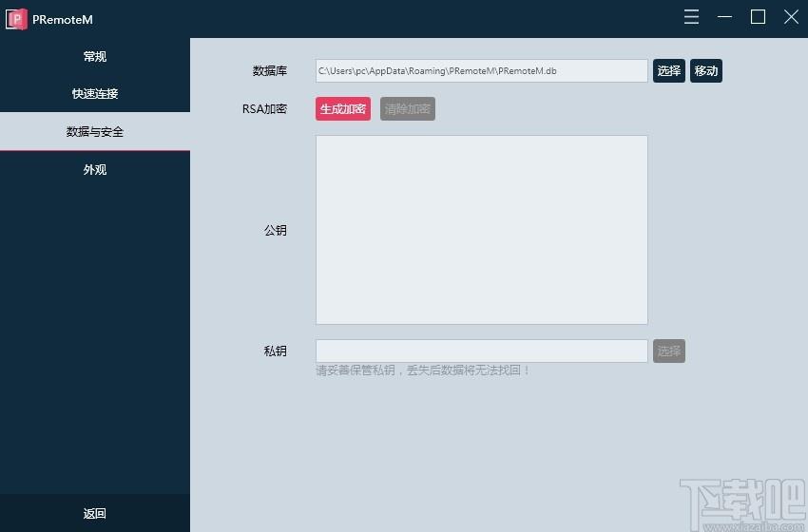Open the hamburger menu icon
The height and width of the screenshot is (532, 808).
click(691, 17)
